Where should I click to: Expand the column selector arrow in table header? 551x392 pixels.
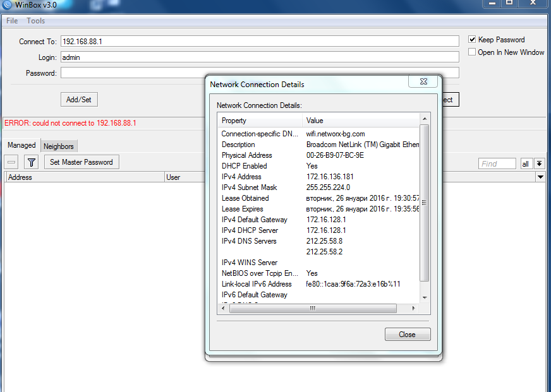(540, 177)
